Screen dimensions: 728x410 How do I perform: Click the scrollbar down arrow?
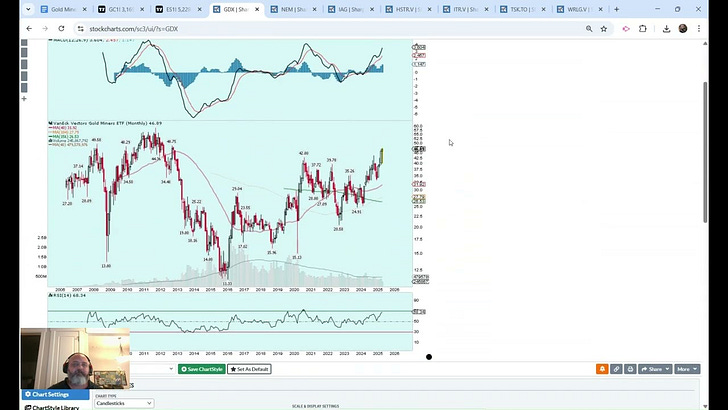point(705,406)
